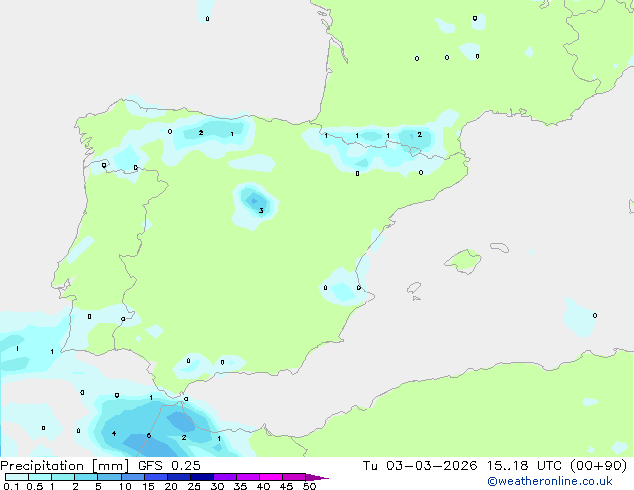Pick the 35–40 mm legend swatch
The width and height of the screenshot is (634, 490).
tap(248, 477)
